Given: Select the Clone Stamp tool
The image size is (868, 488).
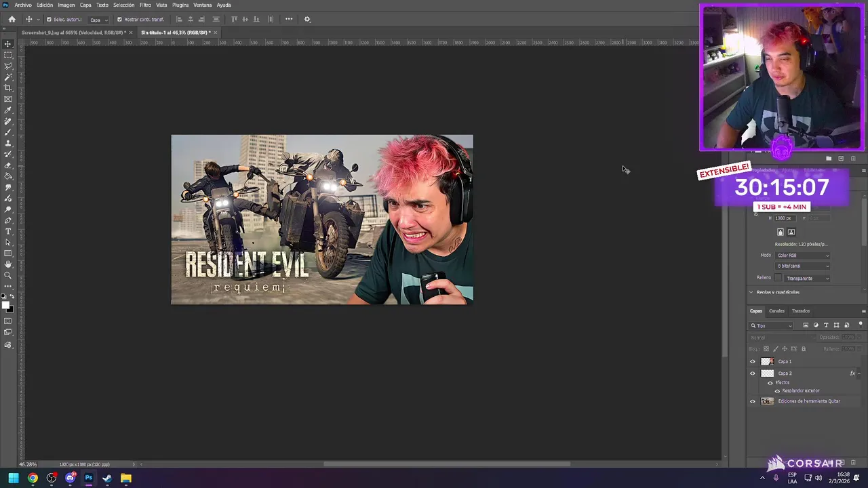Looking at the screenshot, I should 8,143.
